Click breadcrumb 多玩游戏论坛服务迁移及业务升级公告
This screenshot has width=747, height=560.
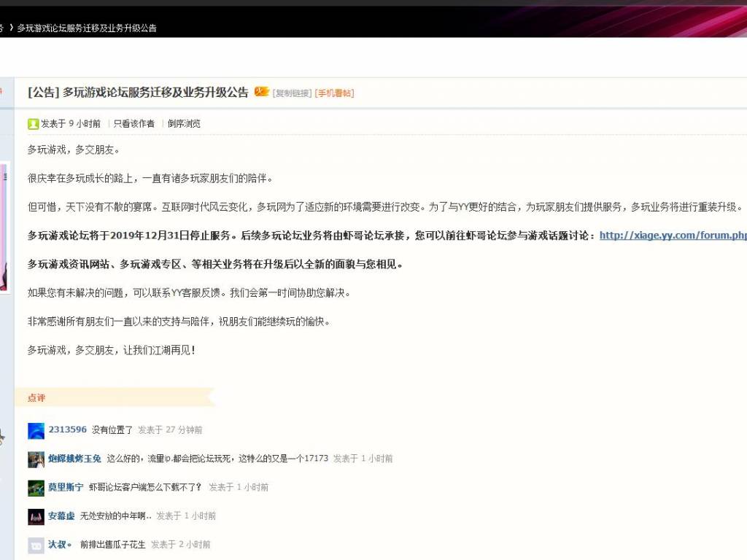coord(87,28)
